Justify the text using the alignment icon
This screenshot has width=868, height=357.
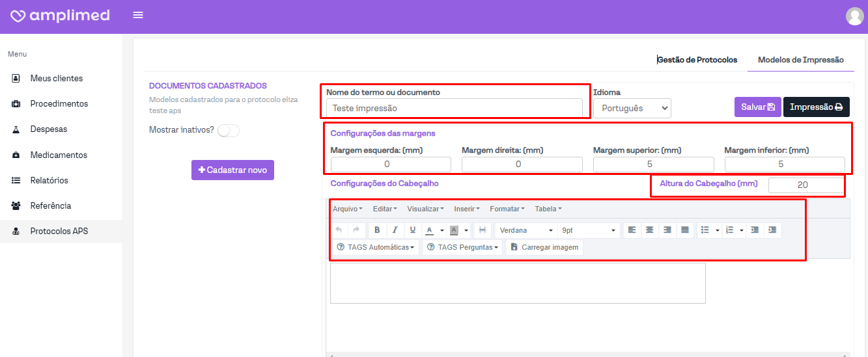tap(684, 230)
